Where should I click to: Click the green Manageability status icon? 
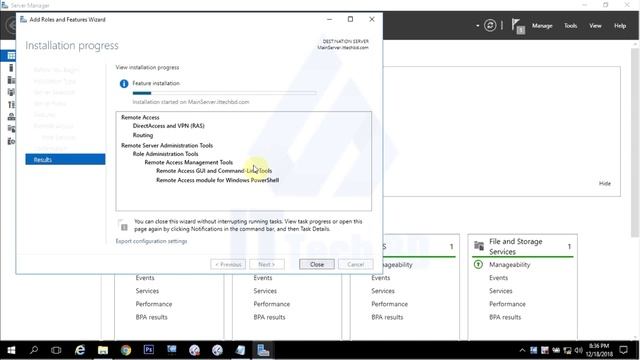click(478, 264)
